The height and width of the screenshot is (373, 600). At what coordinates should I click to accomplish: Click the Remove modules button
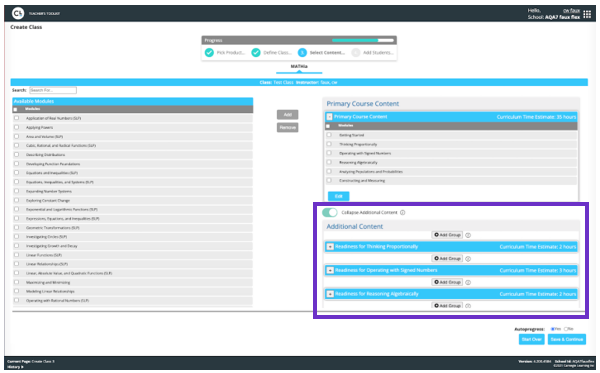tap(288, 127)
